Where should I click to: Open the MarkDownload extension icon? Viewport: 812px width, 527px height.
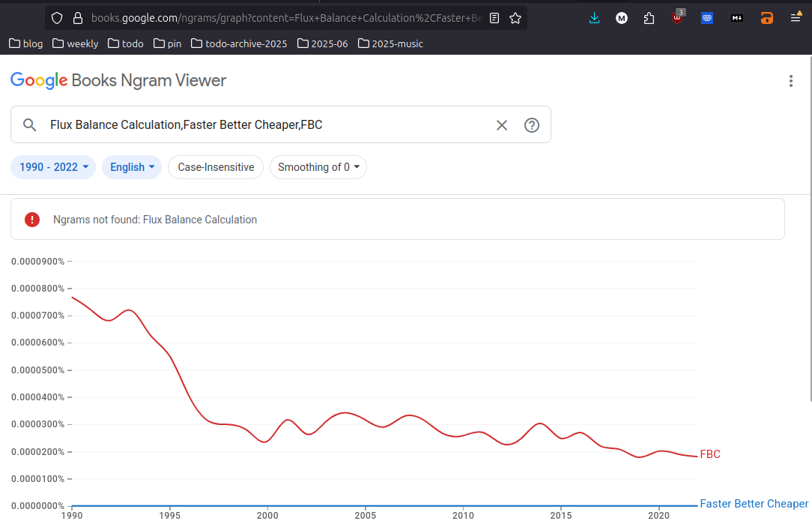(736, 17)
